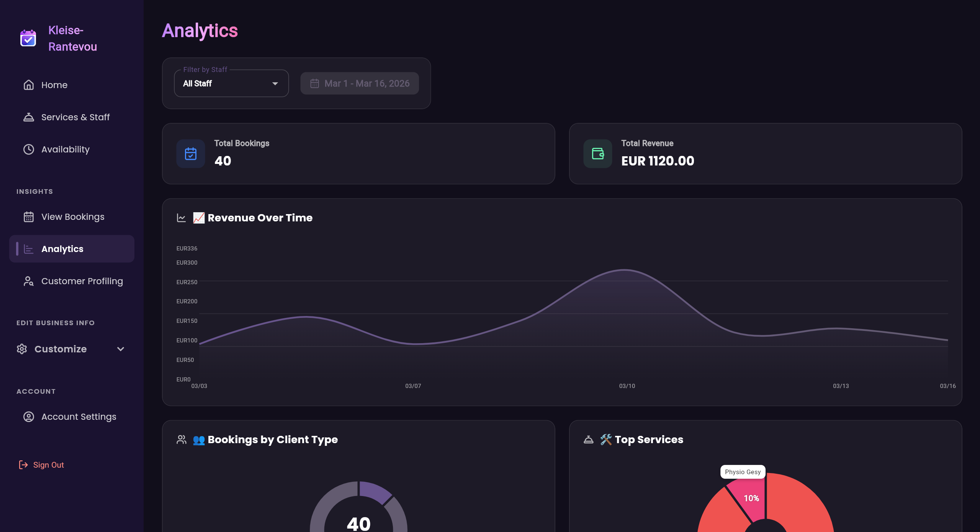Click the Sign Out arrow icon
This screenshot has height=532, width=980.
pyautogui.click(x=23, y=465)
